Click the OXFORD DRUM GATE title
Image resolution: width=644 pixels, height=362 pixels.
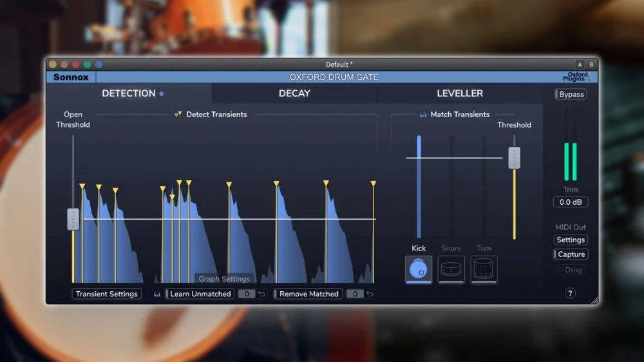point(334,77)
